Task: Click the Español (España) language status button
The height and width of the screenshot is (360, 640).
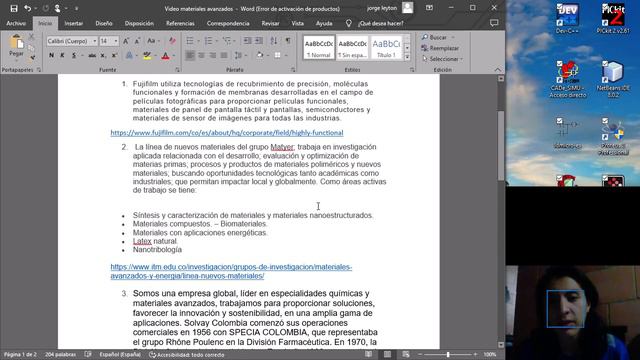Action: coord(120,354)
